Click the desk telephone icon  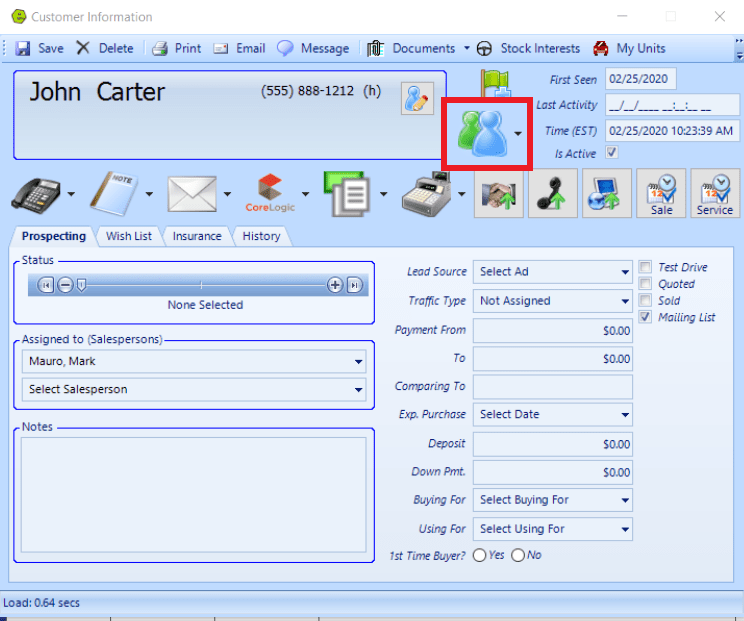[x=36, y=195]
